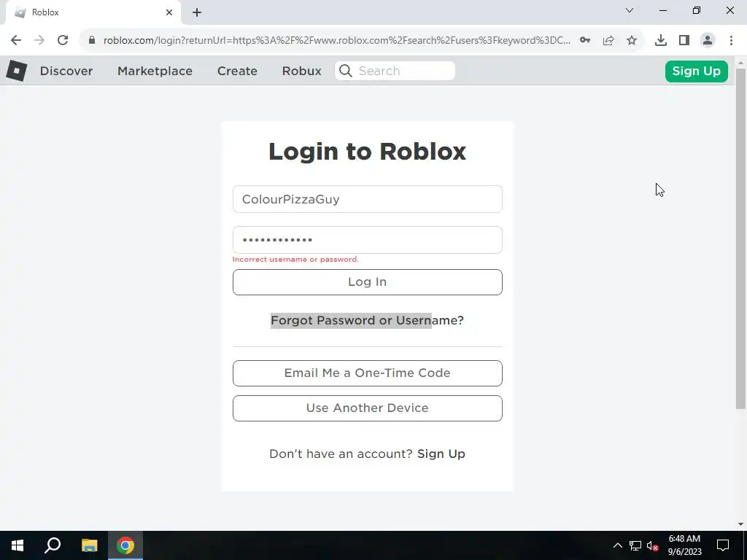Viewport: 747px width, 560px height.
Task: Open the Chrome three-dot menu
Action: pos(731,41)
